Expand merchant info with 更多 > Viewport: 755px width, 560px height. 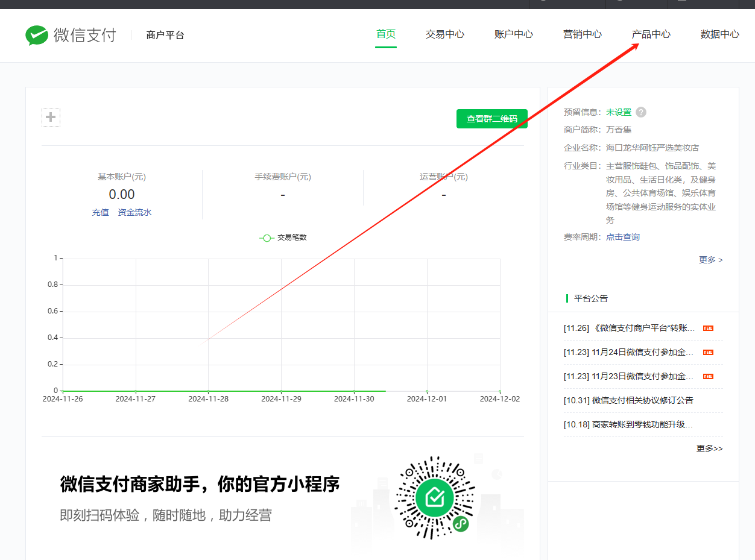click(711, 260)
